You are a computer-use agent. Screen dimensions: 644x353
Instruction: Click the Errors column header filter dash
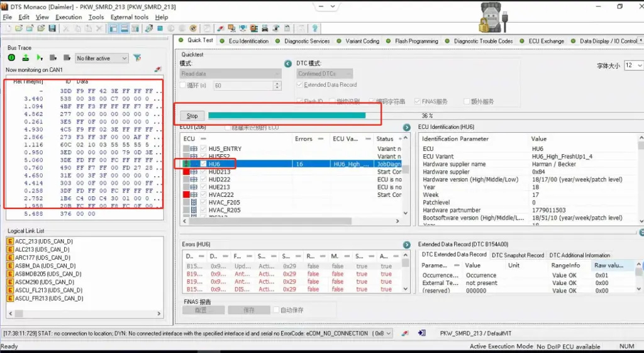tap(321, 139)
